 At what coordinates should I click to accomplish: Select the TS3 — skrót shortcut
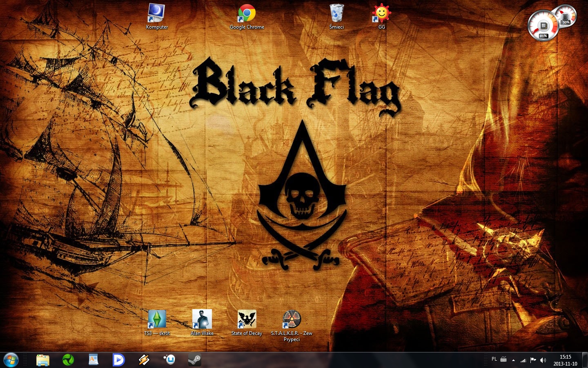coord(157,320)
